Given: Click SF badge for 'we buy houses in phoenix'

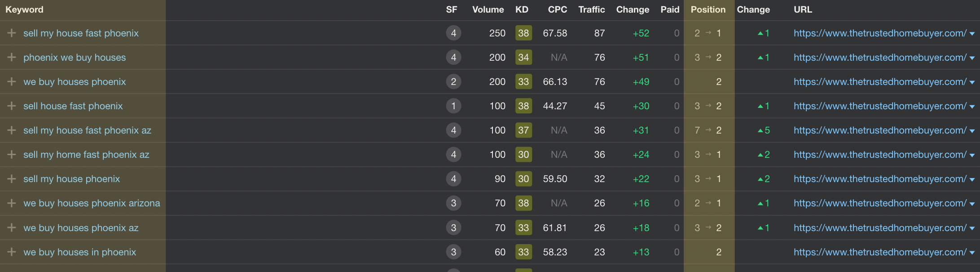Looking at the screenshot, I should click(x=453, y=252).
